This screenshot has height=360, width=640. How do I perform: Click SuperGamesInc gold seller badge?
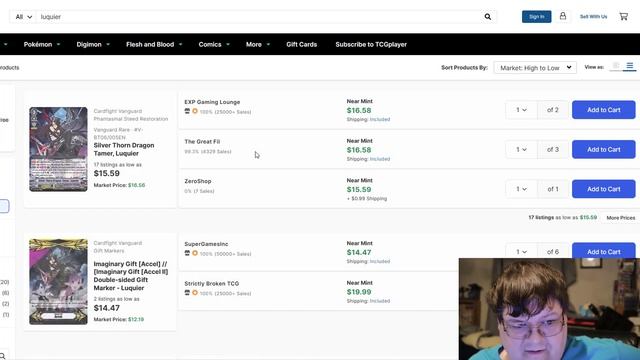tap(195, 253)
